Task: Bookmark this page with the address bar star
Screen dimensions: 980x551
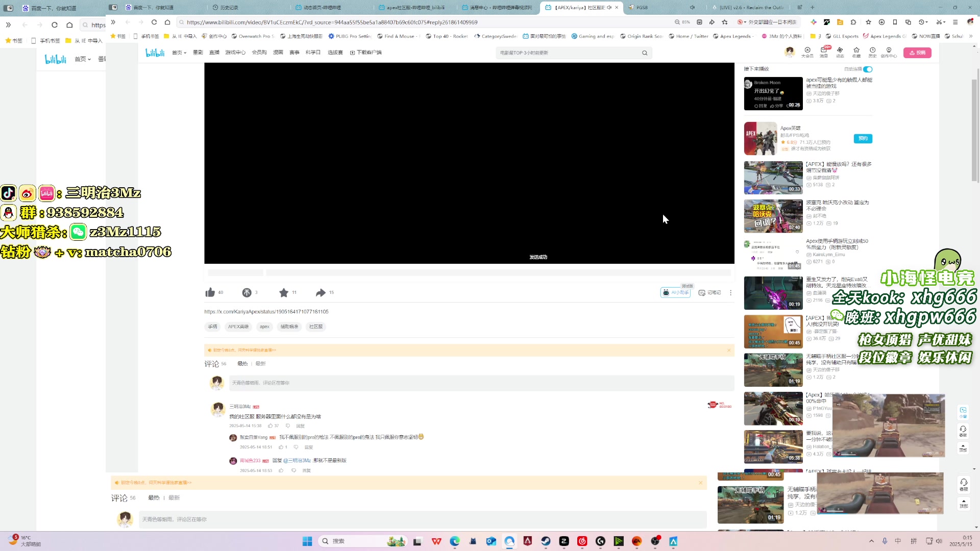Action: (725, 22)
